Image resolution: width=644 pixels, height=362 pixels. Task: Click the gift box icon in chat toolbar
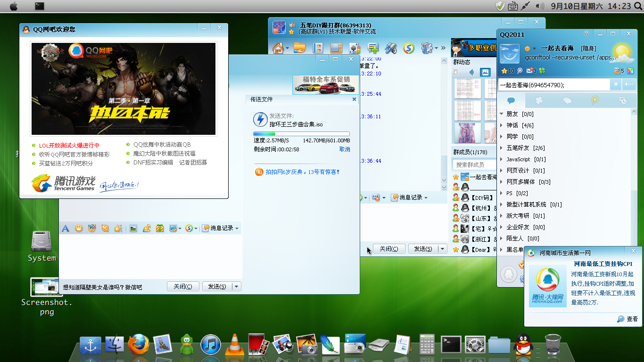coord(160,228)
